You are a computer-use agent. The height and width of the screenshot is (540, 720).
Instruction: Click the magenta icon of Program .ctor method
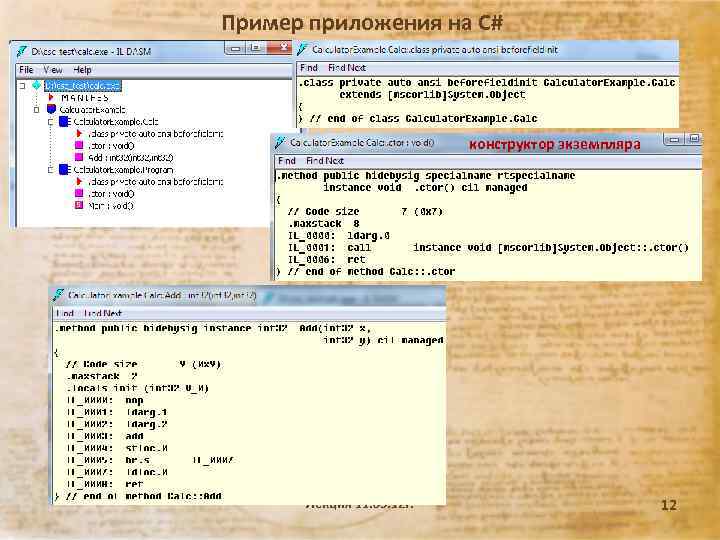(79, 194)
